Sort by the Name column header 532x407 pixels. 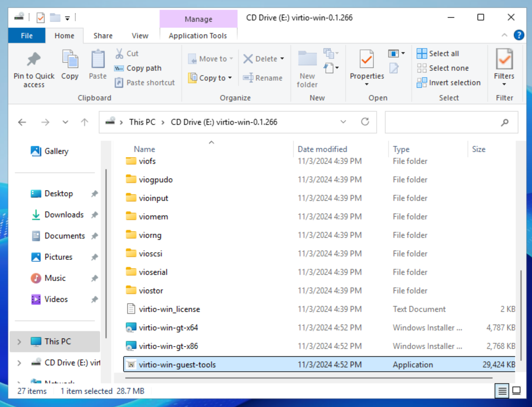144,149
